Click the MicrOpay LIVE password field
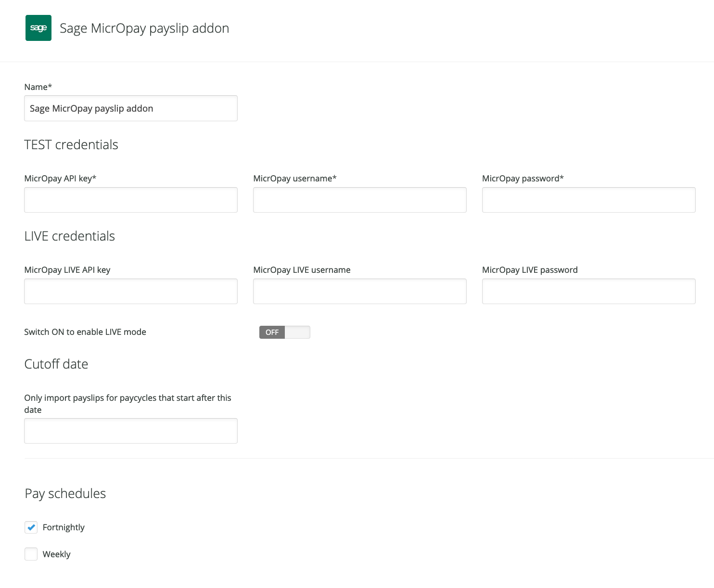 pyautogui.click(x=588, y=291)
